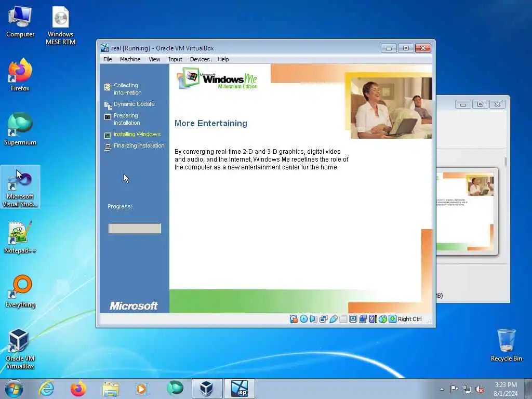Select the Firefox desktop shortcut
532x399 pixels.
click(x=20, y=75)
